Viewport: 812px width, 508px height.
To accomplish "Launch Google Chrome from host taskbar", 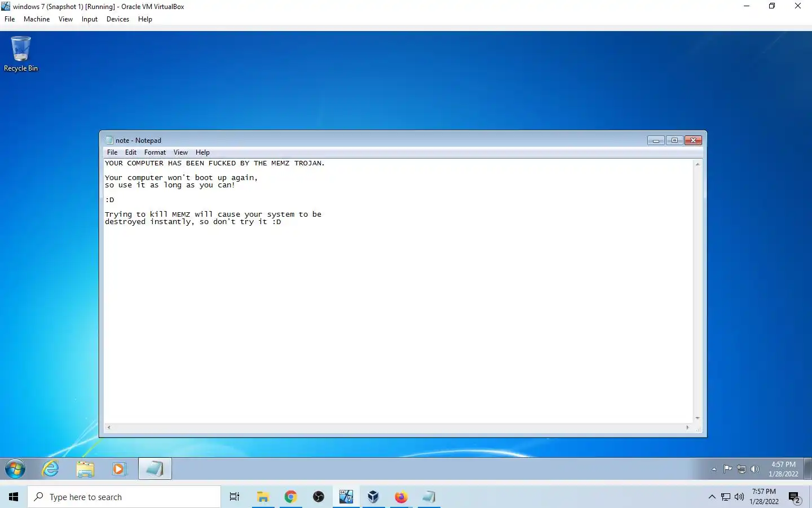I will [290, 497].
